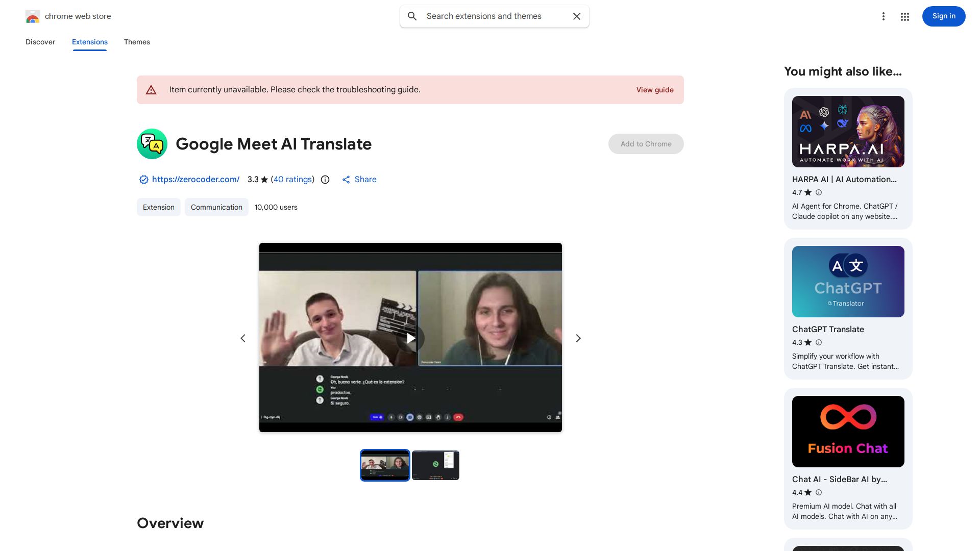Click the Communication category chip
The width and height of the screenshot is (980, 551).
click(216, 207)
